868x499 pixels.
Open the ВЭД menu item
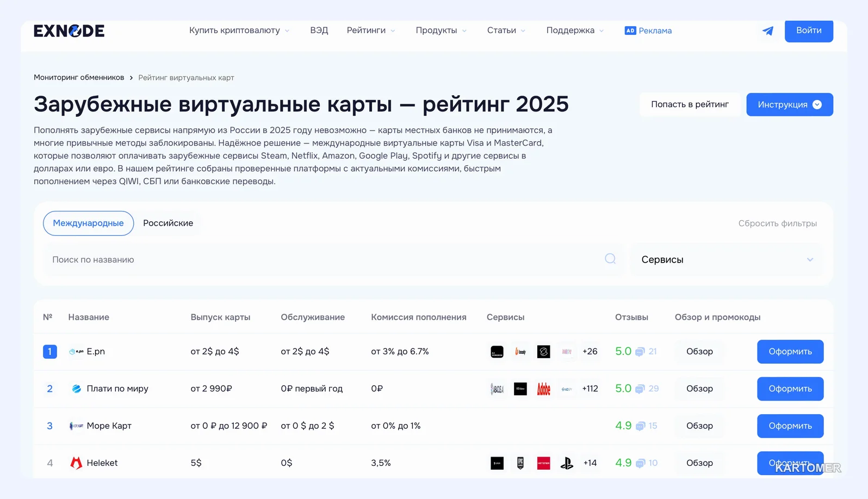319,30
